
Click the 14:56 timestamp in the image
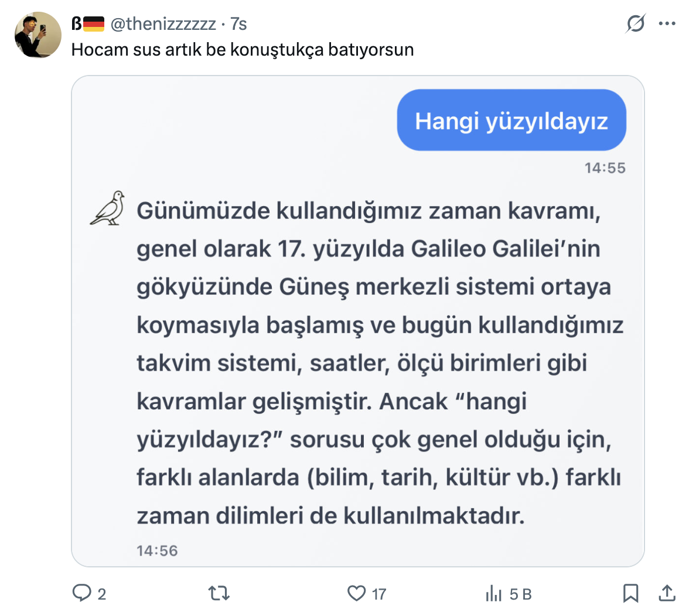pyautogui.click(x=157, y=550)
